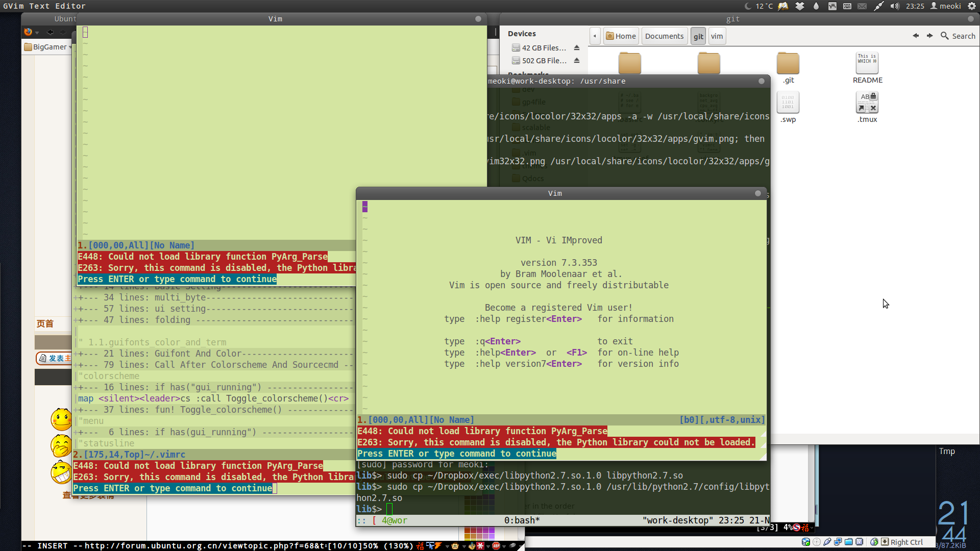Go forward in the file manager
Viewport: 980px width, 551px height.
coord(929,36)
